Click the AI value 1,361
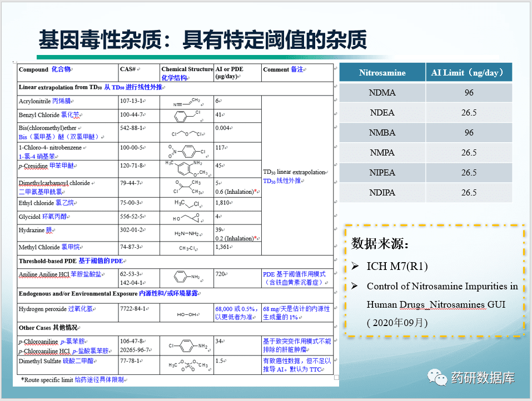This screenshot has height=401, width=532. click(223, 247)
